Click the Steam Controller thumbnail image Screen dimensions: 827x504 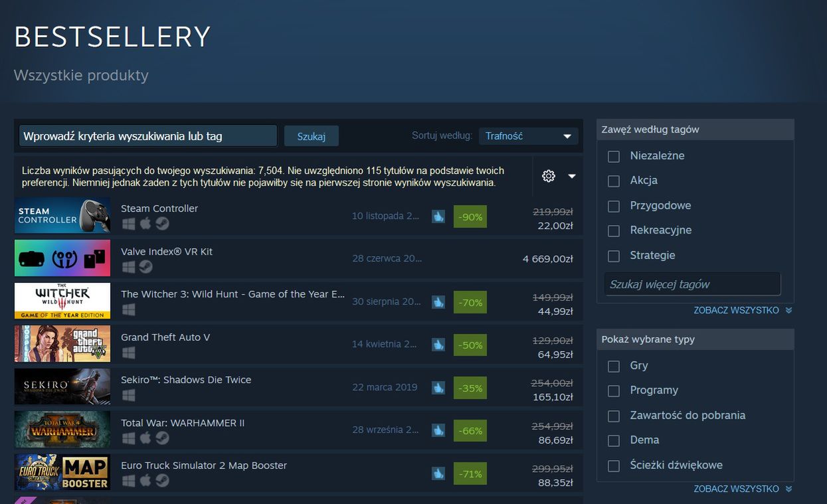[x=62, y=215]
